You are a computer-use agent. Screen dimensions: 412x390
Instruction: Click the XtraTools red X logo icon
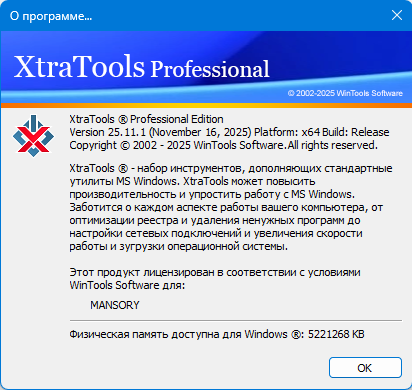coord(33,136)
